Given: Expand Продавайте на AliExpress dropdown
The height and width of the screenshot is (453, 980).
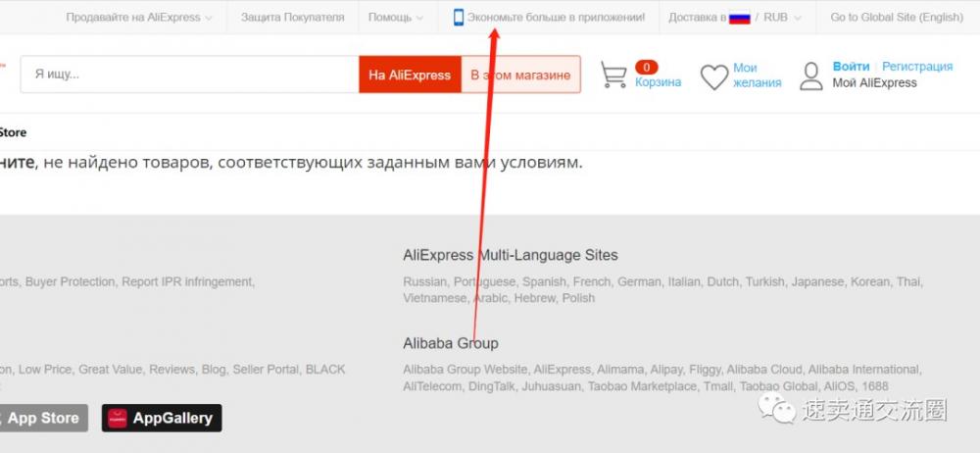Looking at the screenshot, I should click(x=139, y=18).
